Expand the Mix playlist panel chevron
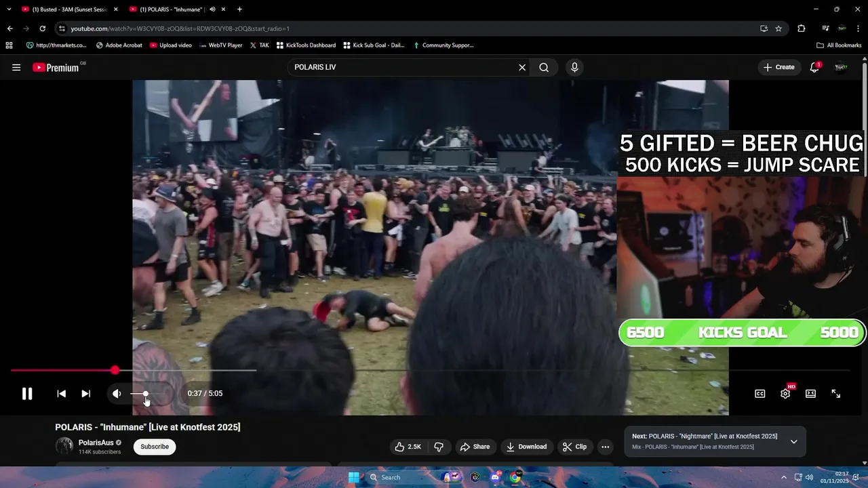Image resolution: width=868 pixels, height=488 pixels. [793, 442]
